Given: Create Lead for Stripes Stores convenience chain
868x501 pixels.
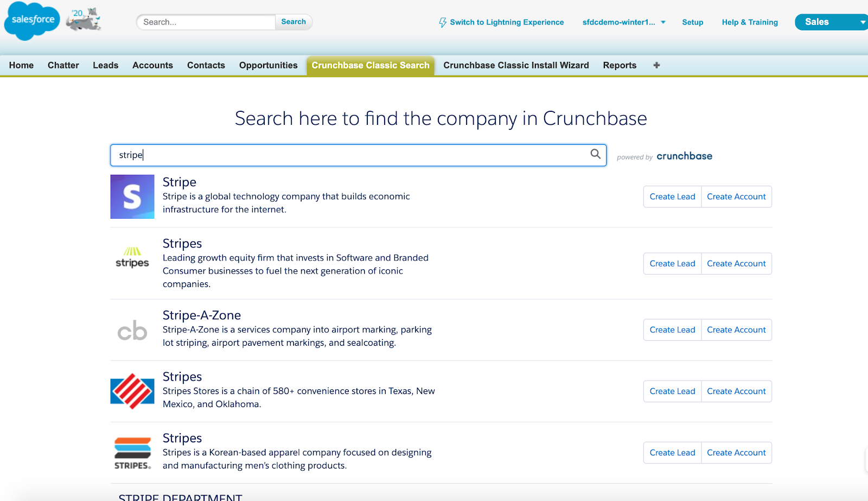Looking at the screenshot, I should point(672,391).
